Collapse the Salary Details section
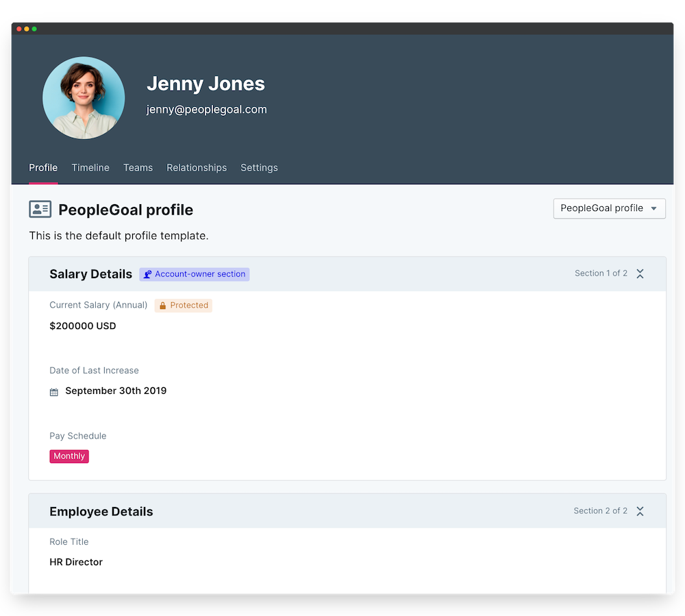This screenshot has width=685, height=616. [x=640, y=273]
